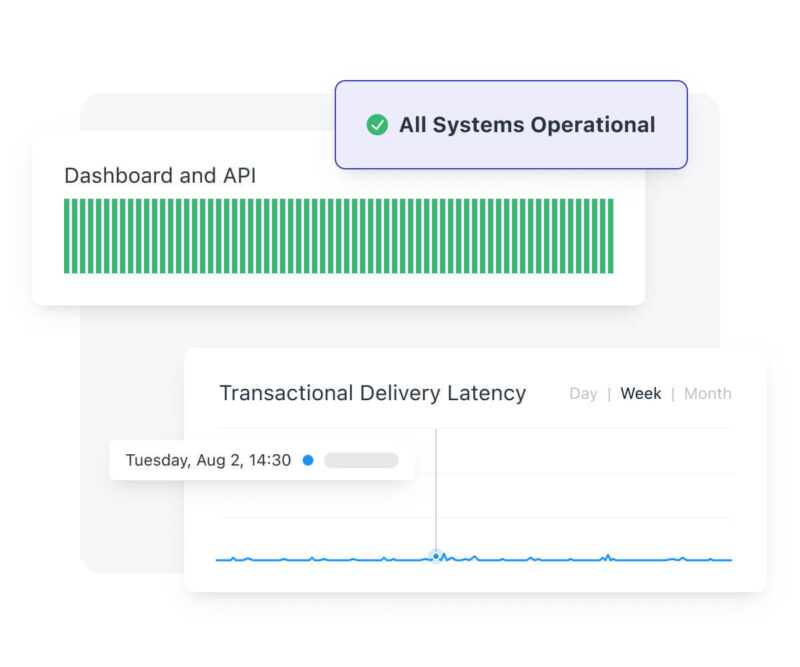Click the Transactional Delivery Latency title
800x667 pixels.
372,393
